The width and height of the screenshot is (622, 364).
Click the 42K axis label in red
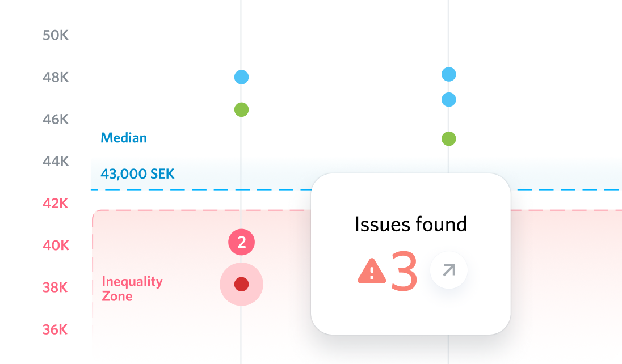click(x=56, y=204)
